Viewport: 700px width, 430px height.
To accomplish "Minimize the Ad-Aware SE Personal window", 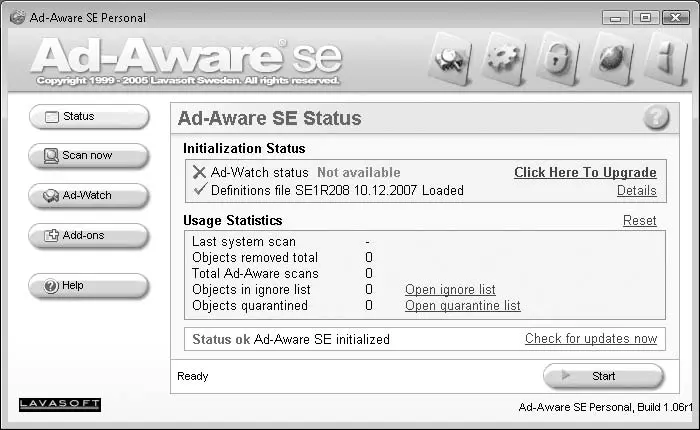I will [x=616, y=18].
